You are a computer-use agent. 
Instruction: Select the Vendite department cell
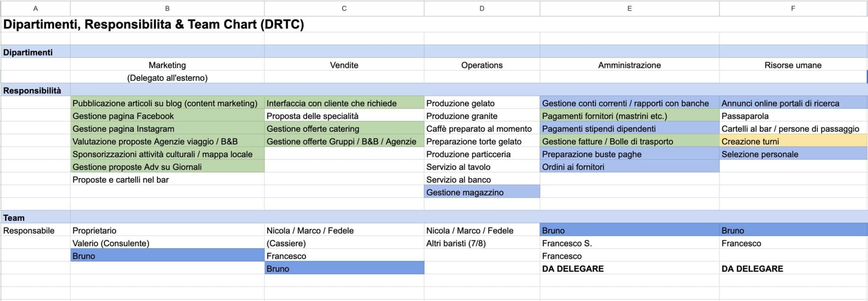tap(344, 65)
